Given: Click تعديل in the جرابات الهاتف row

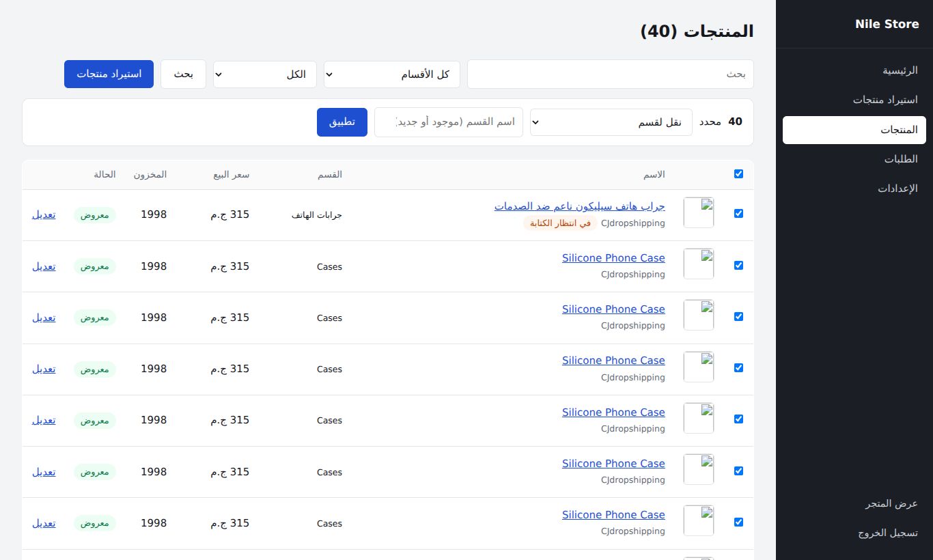Looking at the screenshot, I should 44,214.
